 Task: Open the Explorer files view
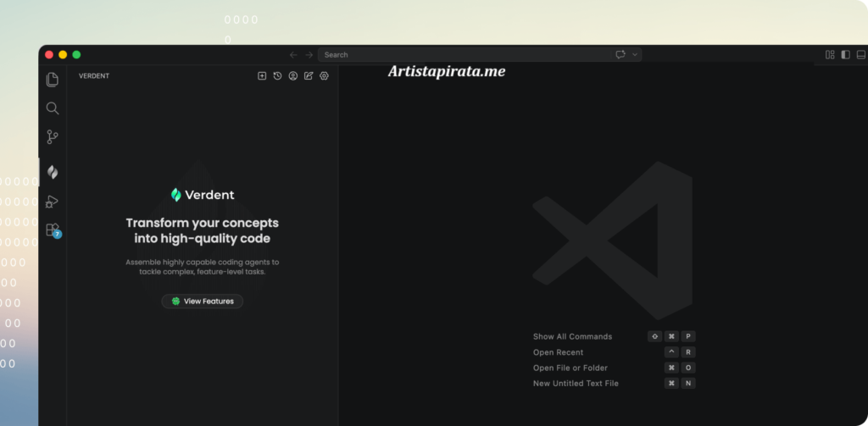[x=52, y=80]
